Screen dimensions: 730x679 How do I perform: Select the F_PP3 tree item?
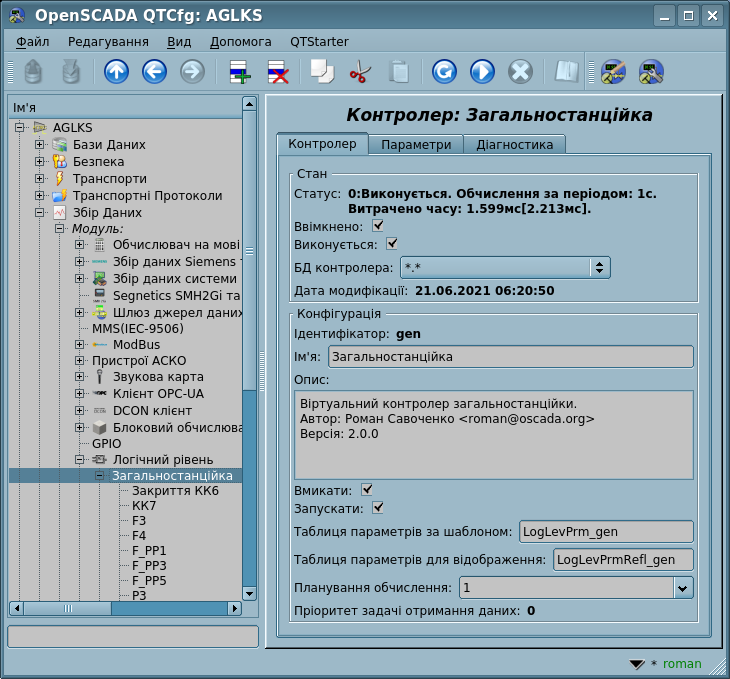(x=149, y=566)
